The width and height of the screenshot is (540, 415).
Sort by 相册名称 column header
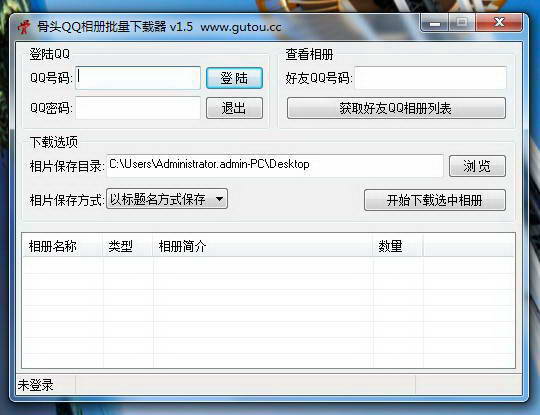coord(63,246)
